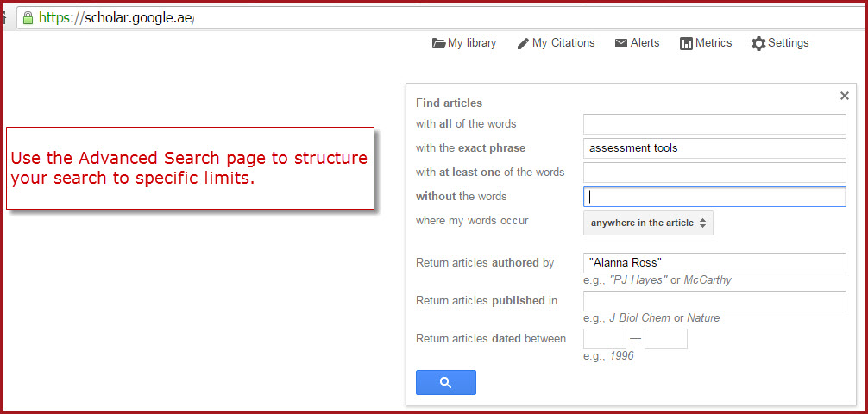Click the end year date field
The height and width of the screenshot is (414, 868).
point(666,339)
